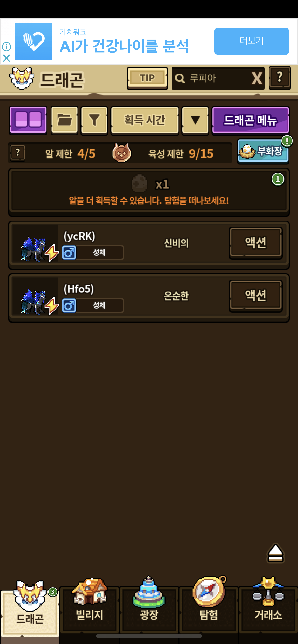
Task: Open the TIP button
Action: [147, 78]
